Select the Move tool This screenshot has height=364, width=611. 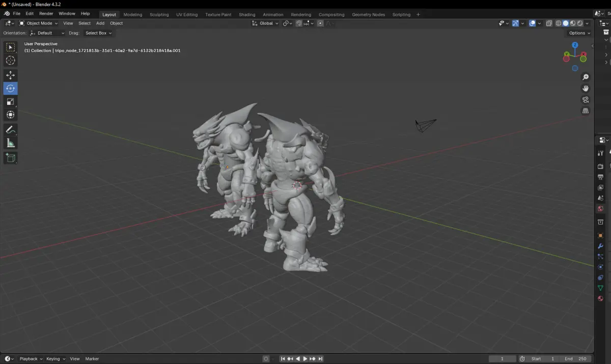click(x=10, y=75)
